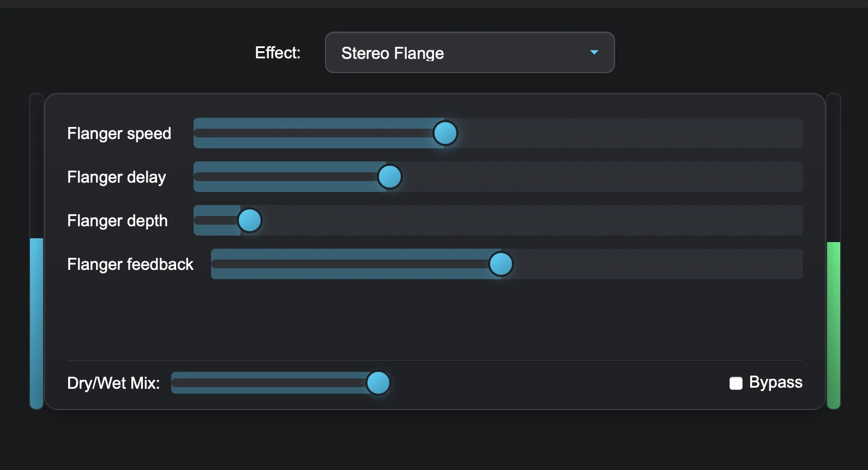This screenshot has height=470, width=868.
Task: Enable the Bypass checkbox
Action: point(736,383)
